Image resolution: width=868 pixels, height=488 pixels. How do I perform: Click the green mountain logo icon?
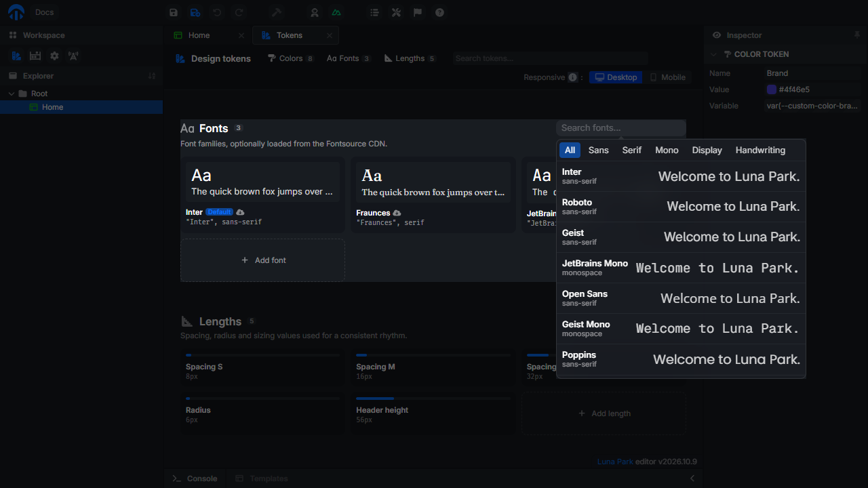click(336, 12)
